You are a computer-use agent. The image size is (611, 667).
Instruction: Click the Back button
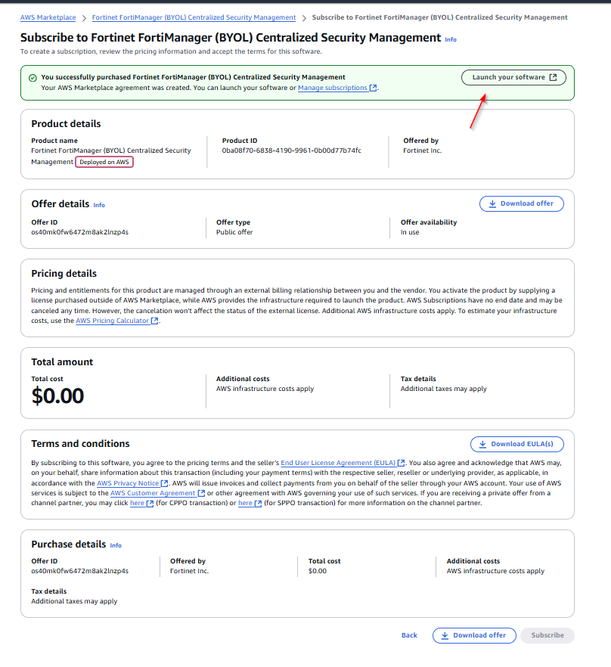409,635
